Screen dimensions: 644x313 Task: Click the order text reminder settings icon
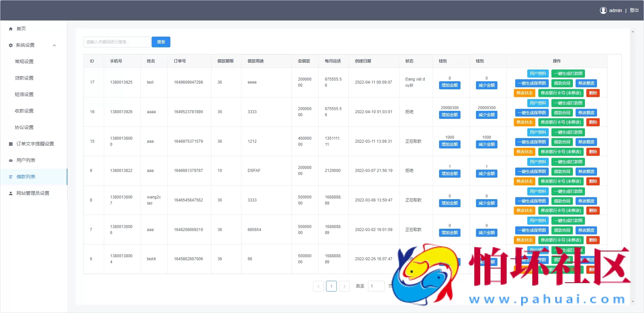point(11,144)
